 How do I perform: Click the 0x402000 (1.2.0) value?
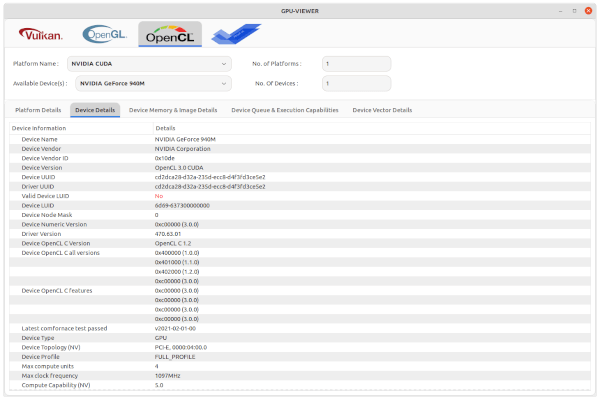coord(177,272)
